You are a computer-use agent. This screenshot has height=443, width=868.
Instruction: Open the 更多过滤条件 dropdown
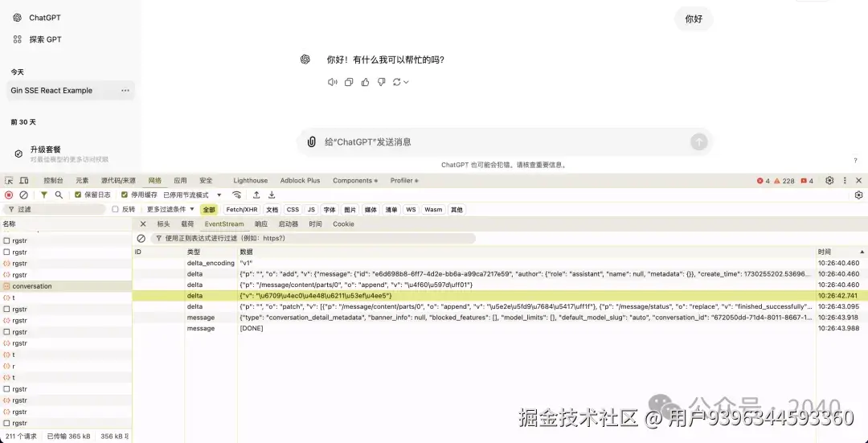tap(170, 209)
